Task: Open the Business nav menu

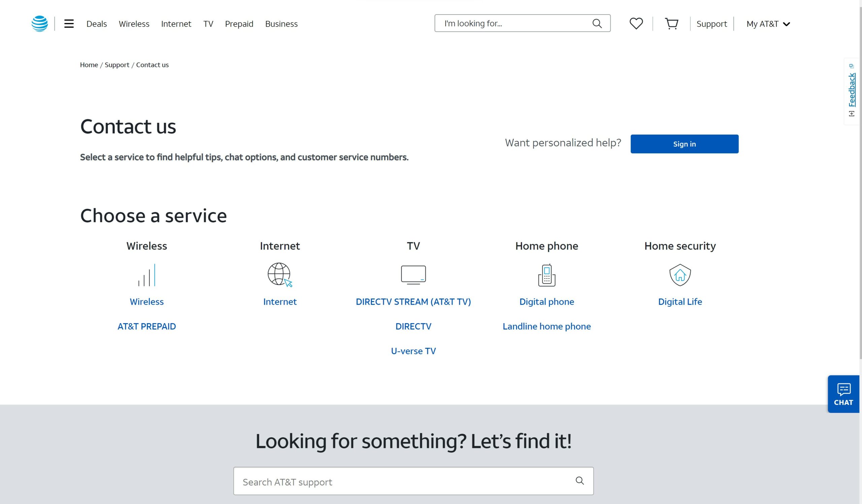Action: click(281, 24)
